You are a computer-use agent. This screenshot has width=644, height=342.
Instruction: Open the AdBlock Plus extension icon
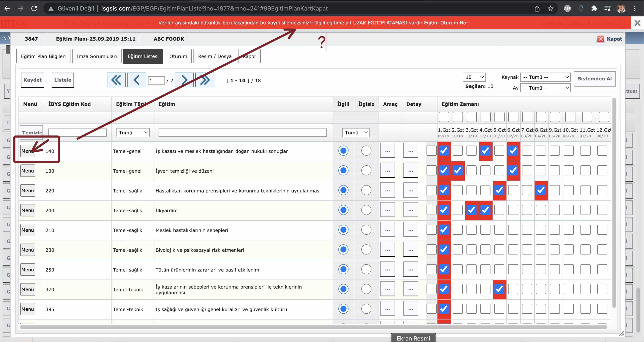click(567, 8)
